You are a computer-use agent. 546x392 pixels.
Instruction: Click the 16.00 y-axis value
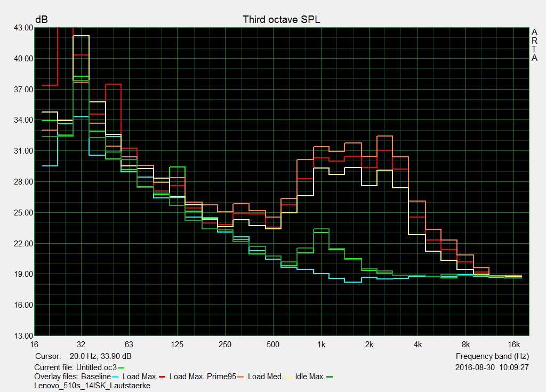tap(23, 305)
